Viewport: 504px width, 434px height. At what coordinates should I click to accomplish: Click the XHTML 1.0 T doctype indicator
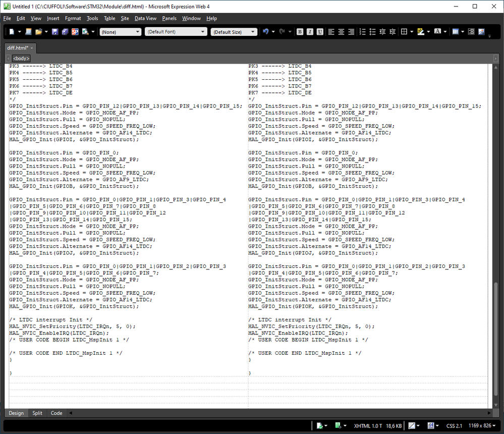coord(368,425)
